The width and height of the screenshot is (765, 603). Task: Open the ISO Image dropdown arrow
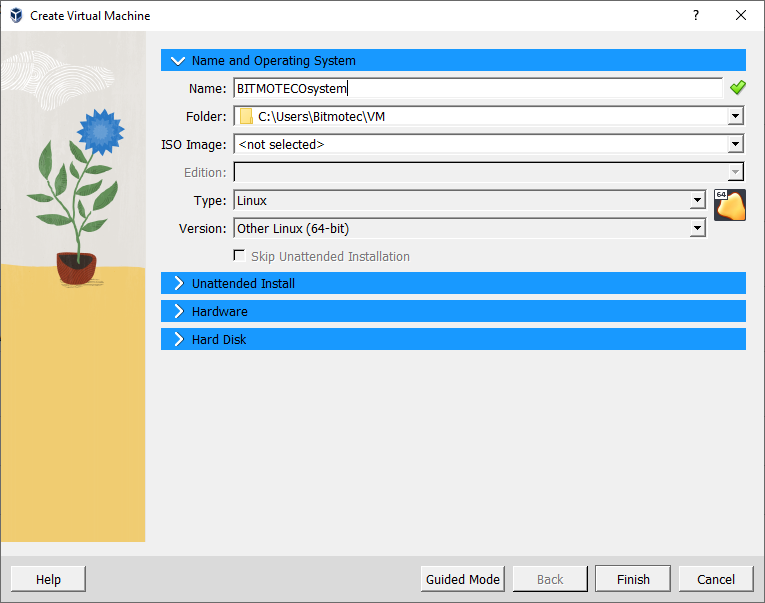(735, 144)
